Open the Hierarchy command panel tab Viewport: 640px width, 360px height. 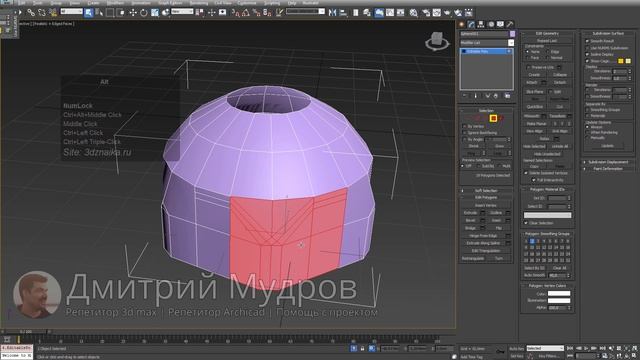tap(481, 24)
